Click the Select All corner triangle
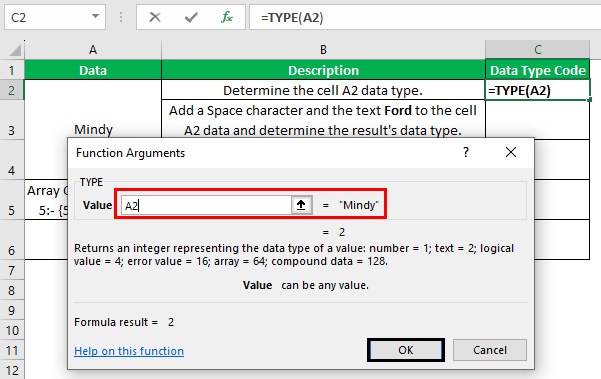This screenshot has height=379, width=601. pyautogui.click(x=15, y=50)
